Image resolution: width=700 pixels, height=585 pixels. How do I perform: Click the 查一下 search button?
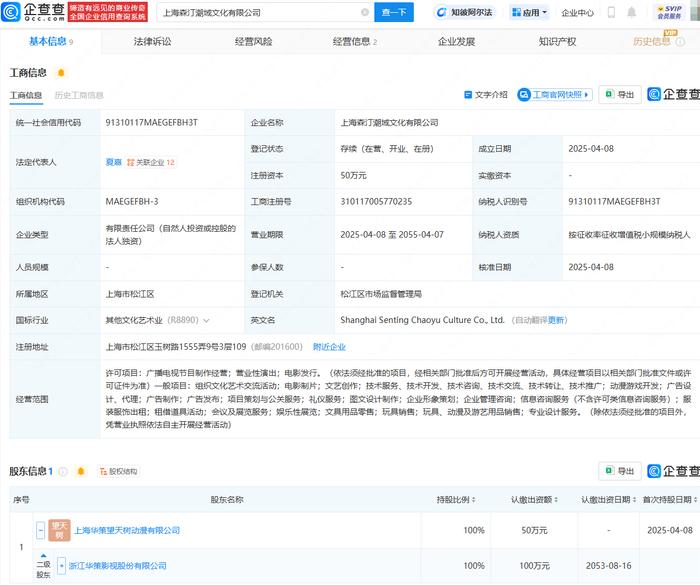pos(394,12)
